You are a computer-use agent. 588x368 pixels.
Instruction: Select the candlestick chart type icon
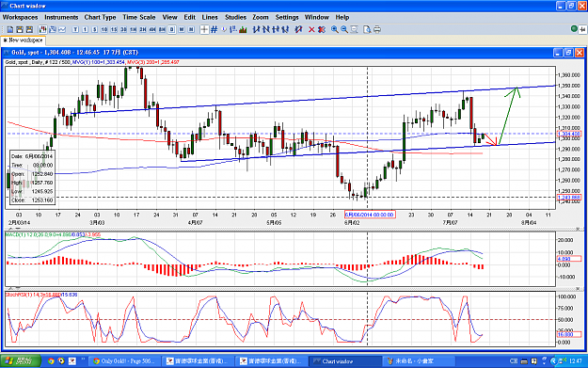[42, 29]
